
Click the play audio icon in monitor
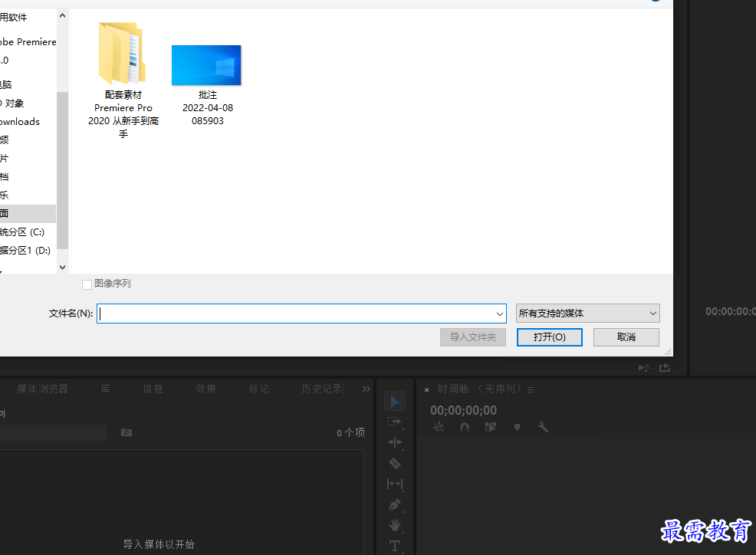pos(643,367)
